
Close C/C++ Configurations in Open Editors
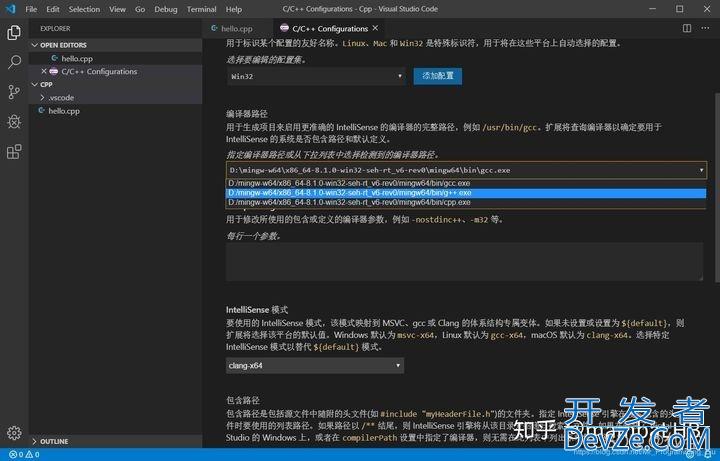click(44, 71)
